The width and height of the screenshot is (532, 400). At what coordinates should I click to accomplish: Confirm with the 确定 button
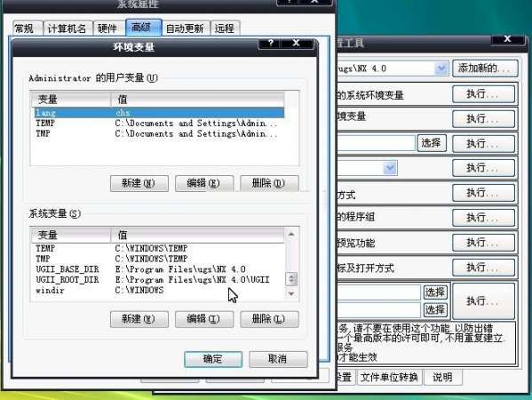point(213,359)
